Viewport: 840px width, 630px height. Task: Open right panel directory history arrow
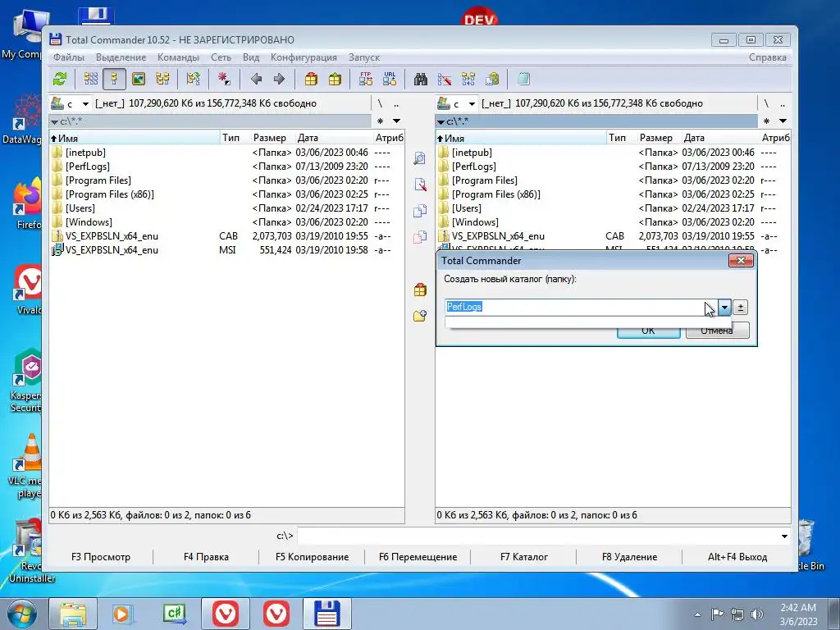tap(783, 121)
